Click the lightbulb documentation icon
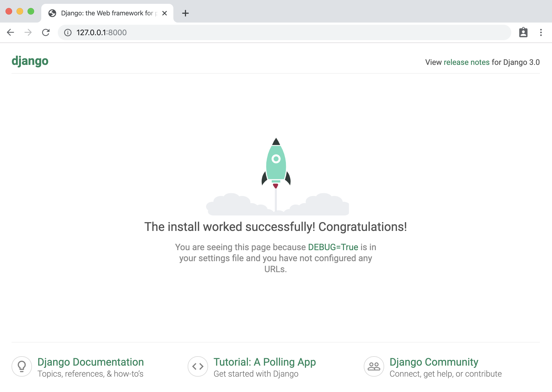The image size is (552, 392). pos(22,366)
